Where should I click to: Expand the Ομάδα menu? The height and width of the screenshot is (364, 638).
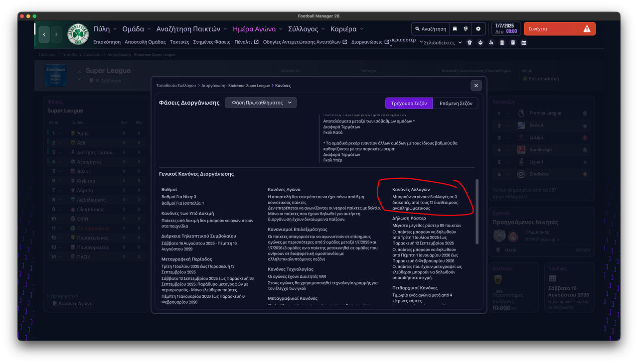137,29
